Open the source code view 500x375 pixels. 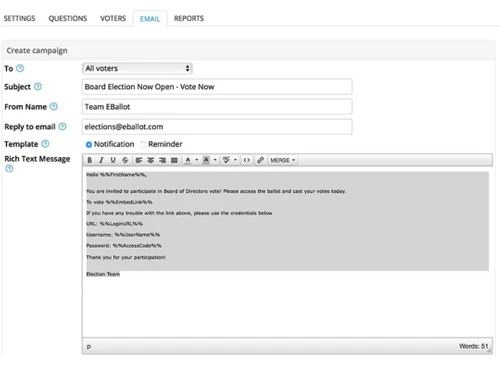247,160
